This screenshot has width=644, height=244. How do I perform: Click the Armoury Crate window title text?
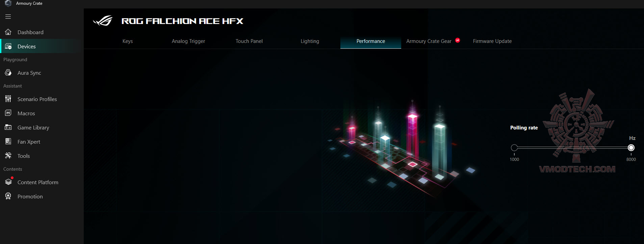(29, 3)
